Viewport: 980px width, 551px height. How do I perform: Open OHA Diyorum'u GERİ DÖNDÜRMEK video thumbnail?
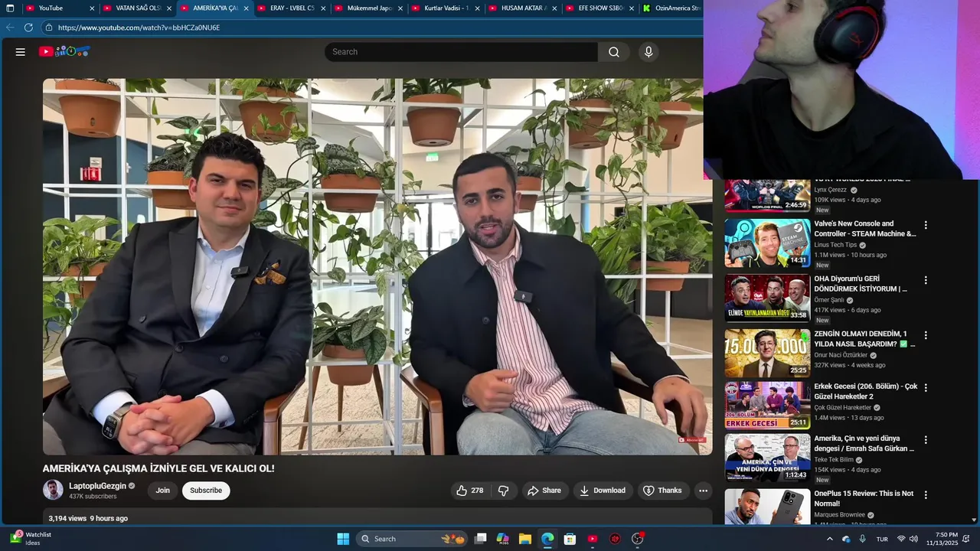(767, 298)
